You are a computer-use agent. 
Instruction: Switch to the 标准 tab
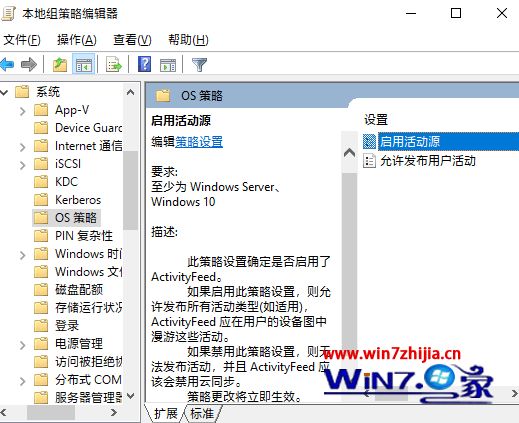(x=202, y=414)
